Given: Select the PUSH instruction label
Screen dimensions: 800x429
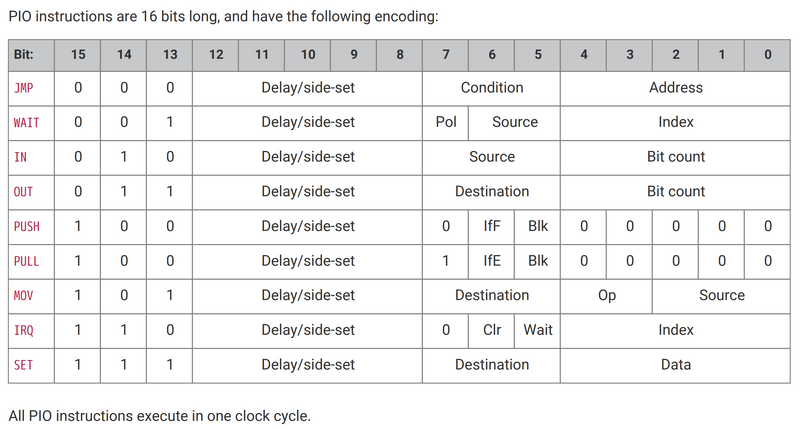Looking at the screenshot, I should (x=26, y=226).
